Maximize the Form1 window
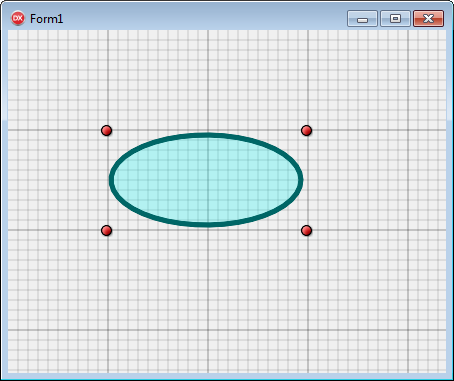This screenshot has height=381, width=454. point(395,18)
